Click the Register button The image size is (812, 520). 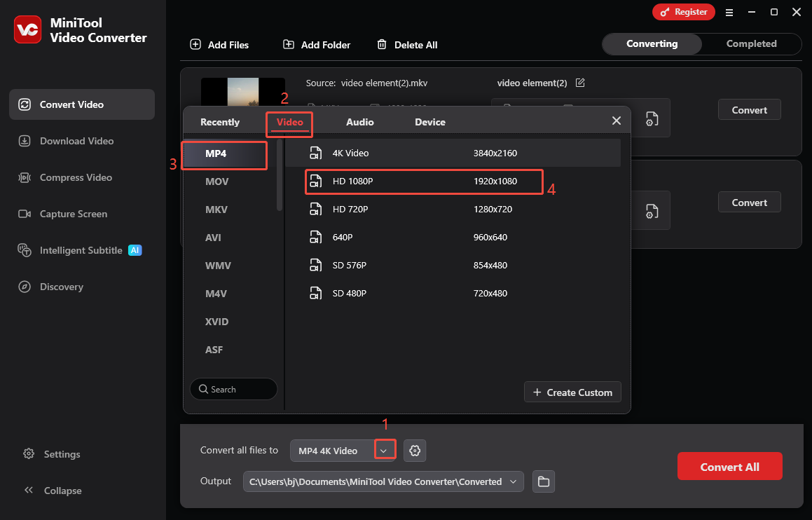click(x=684, y=12)
